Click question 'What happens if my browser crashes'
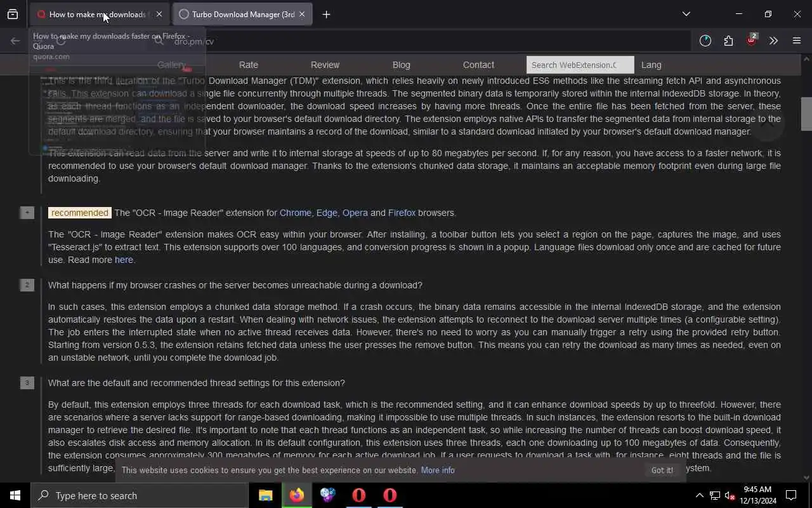Image resolution: width=812 pixels, height=508 pixels. click(235, 285)
